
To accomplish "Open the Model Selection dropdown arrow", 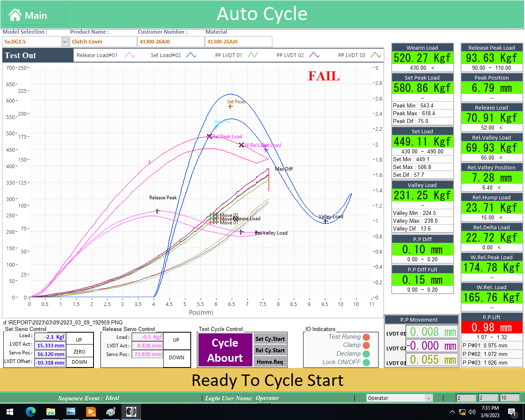I will tap(65, 41).
